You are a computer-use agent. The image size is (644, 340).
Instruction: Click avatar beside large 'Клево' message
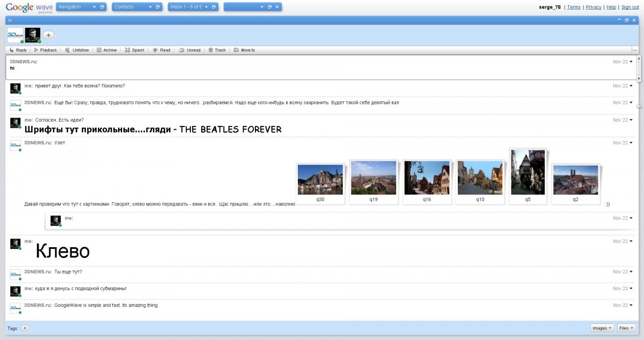pyautogui.click(x=16, y=244)
